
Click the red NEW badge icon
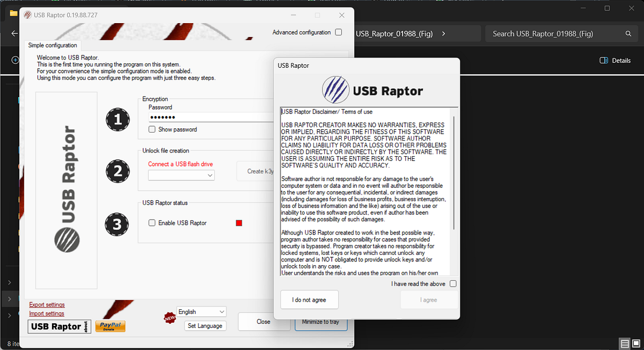pyautogui.click(x=170, y=317)
